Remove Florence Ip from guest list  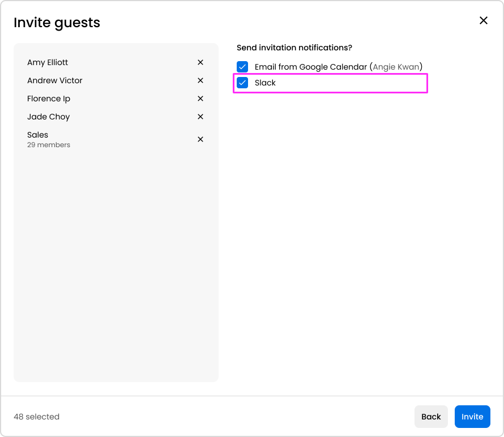200,98
